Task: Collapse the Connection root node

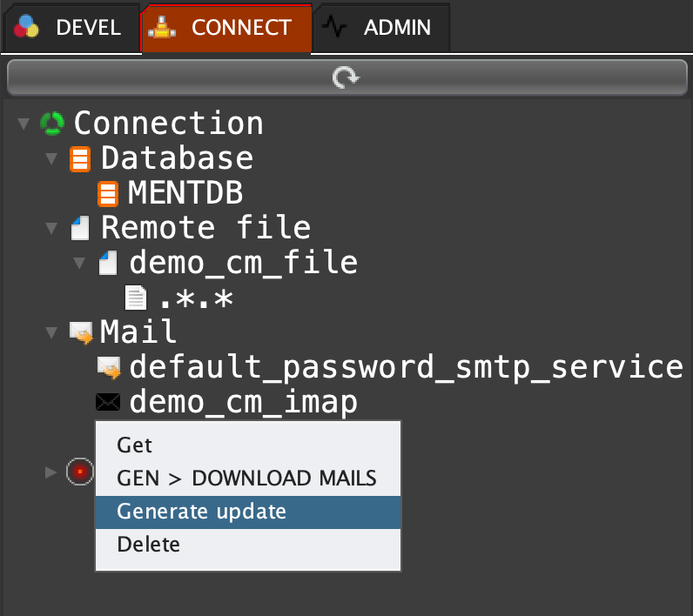Action: (23, 124)
